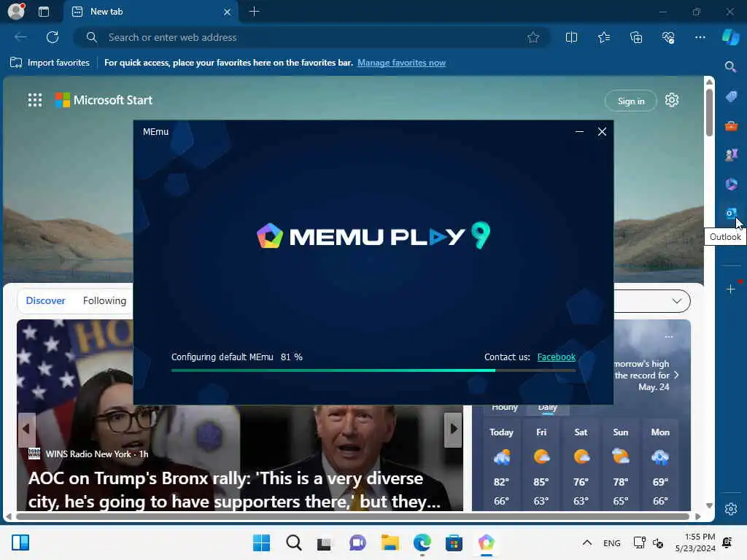Open the Windows Start menu
The height and width of the screenshot is (560, 747).
coord(261,542)
